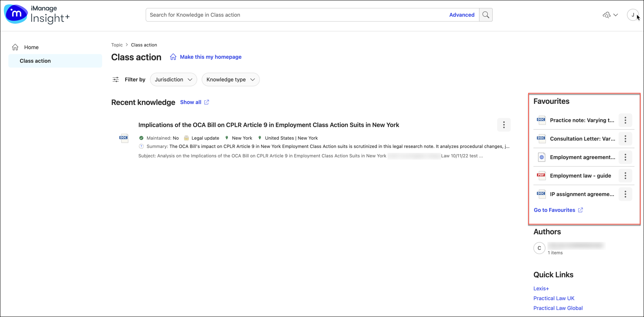
Task: Open Employment agreement favourite item
Action: pos(583,157)
